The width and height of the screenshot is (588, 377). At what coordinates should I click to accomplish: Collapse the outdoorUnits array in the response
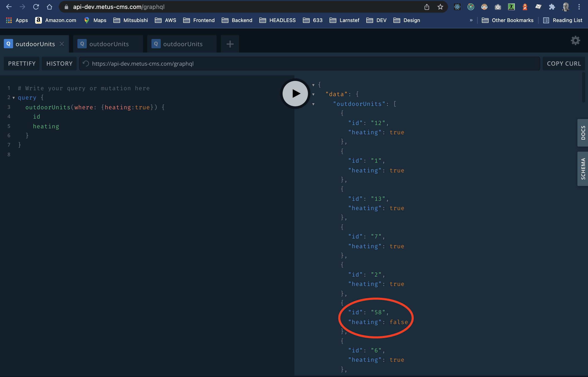tap(314, 104)
